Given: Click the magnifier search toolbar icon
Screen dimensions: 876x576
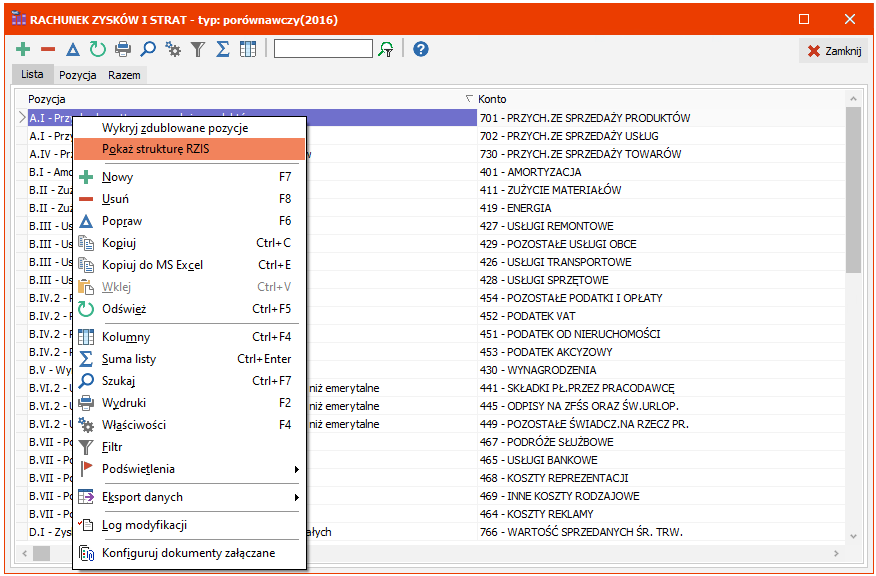Looking at the screenshot, I should tap(148, 49).
